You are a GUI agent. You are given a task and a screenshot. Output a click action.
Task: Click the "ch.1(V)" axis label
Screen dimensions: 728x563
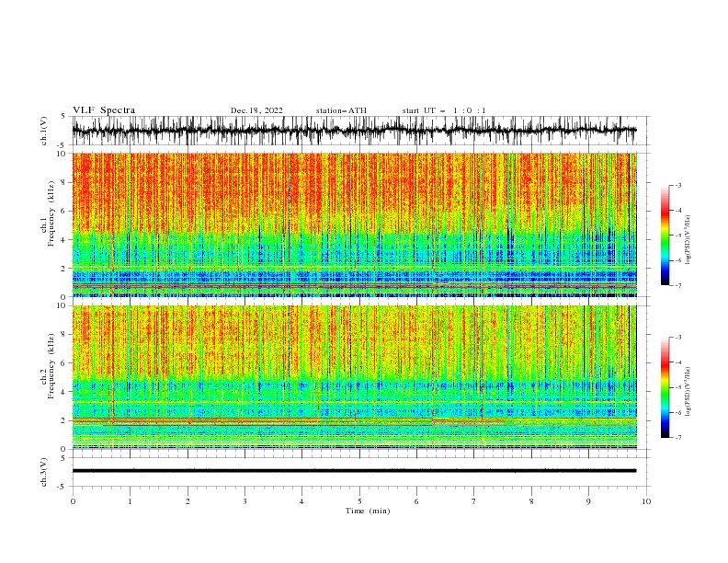pyautogui.click(x=44, y=131)
